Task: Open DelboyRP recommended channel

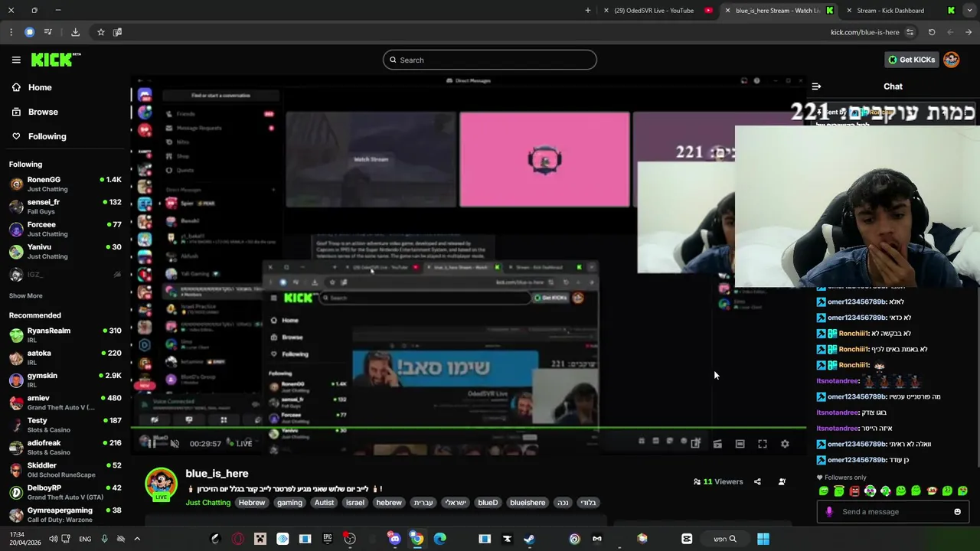Action: tap(65, 491)
